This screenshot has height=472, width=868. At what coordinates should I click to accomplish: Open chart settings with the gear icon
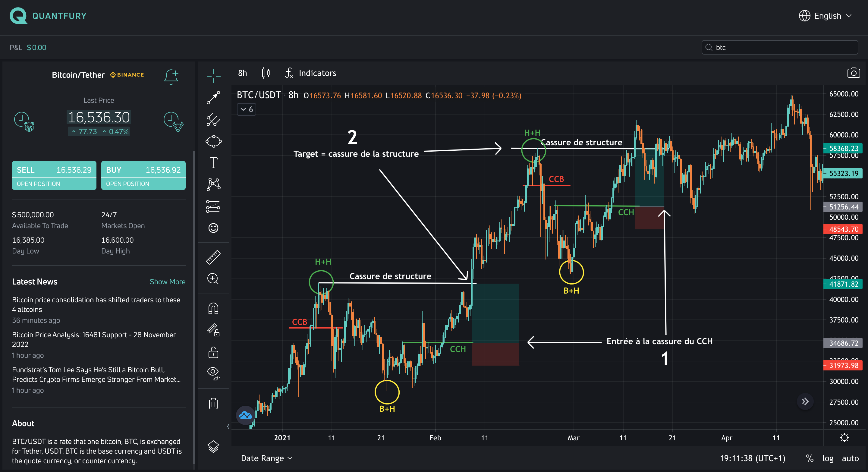(844, 438)
